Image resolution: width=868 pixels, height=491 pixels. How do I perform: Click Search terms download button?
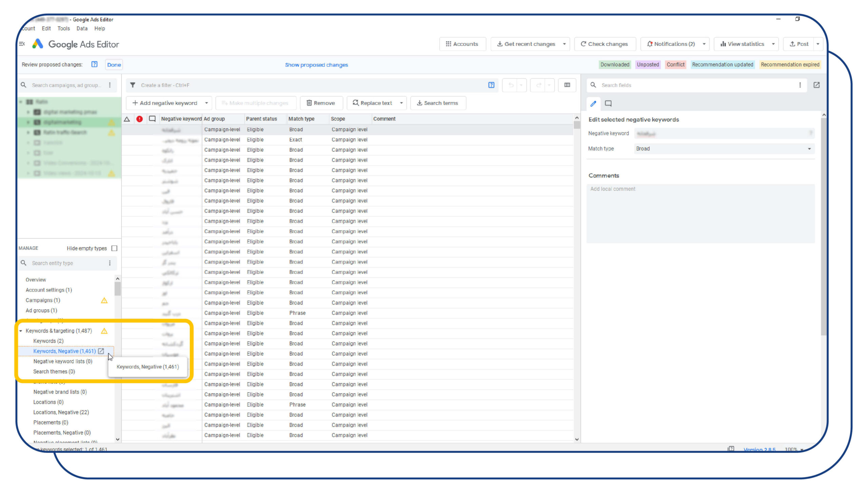pyautogui.click(x=438, y=103)
